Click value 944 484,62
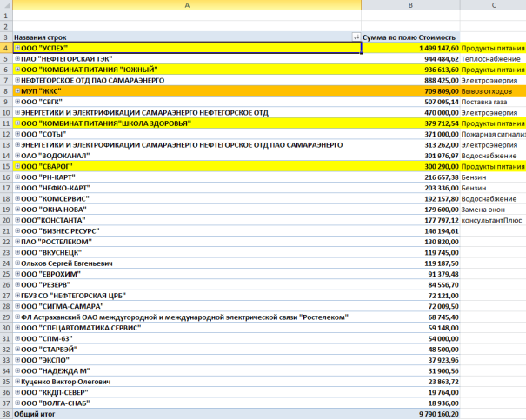The height and width of the screenshot is (420, 526). coord(442,59)
